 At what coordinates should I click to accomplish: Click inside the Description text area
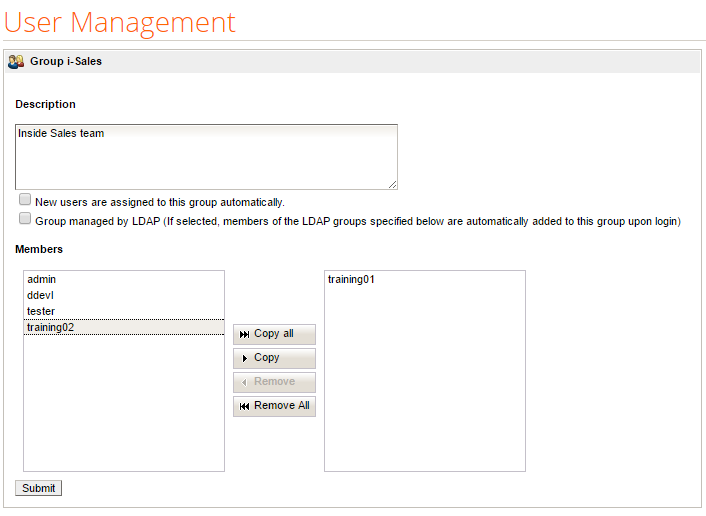click(x=206, y=157)
